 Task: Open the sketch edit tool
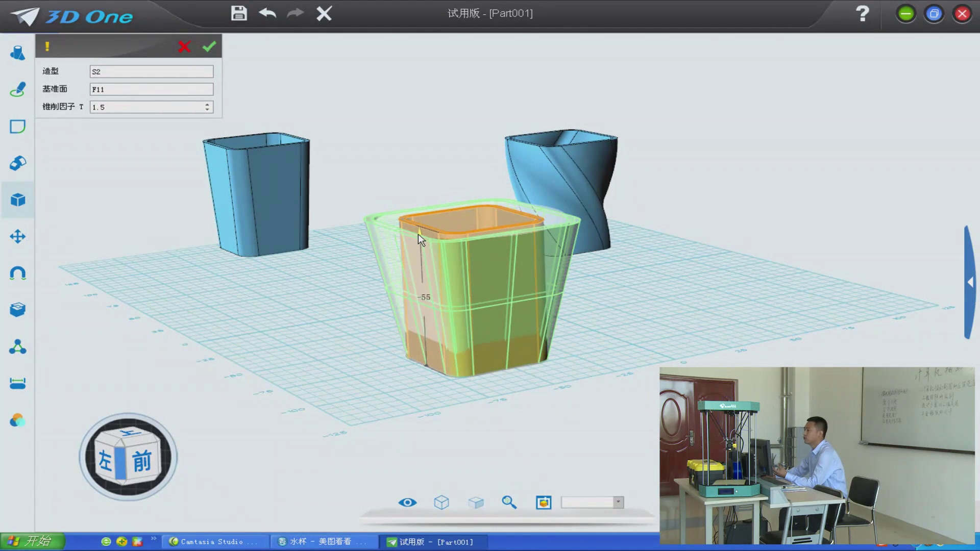click(x=17, y=127)
